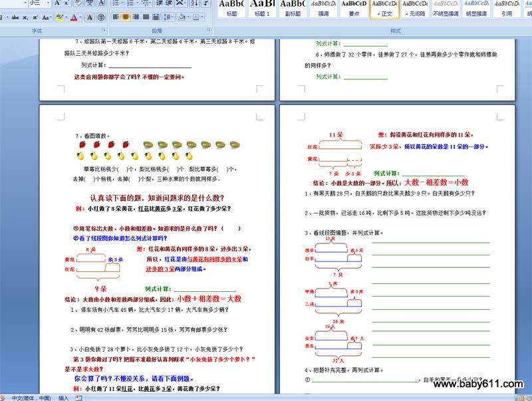Toggle show paragraph marks
This screenshot has height=401, width=532.
point(205,3)
